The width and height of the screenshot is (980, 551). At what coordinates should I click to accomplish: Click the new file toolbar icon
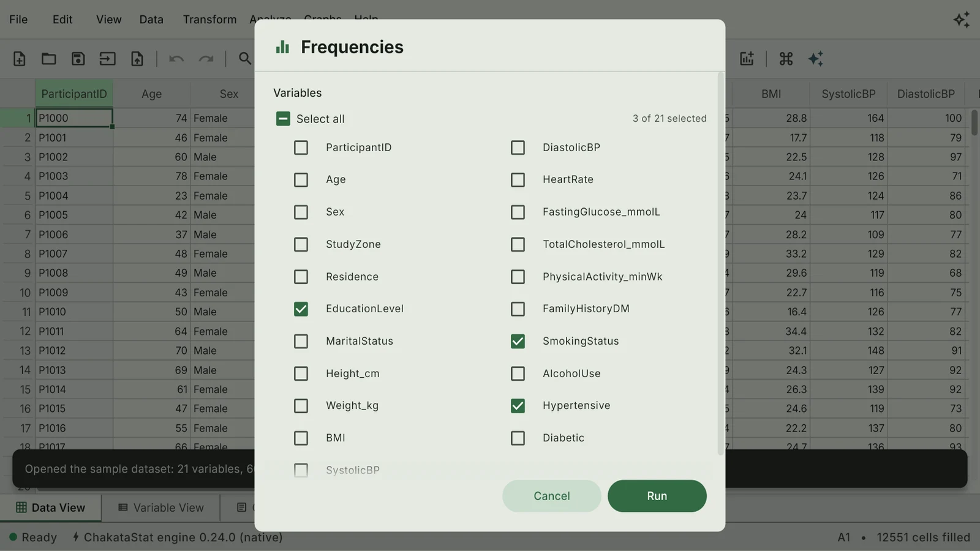coord(20,59)
